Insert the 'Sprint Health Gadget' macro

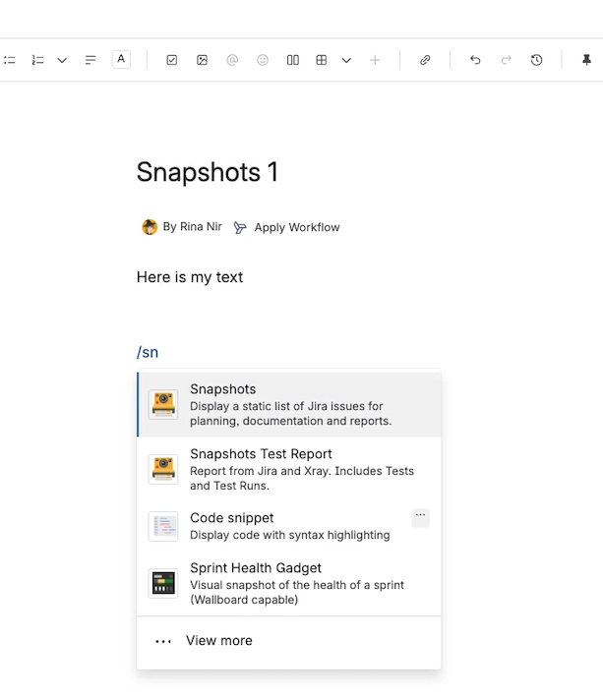(x=289, y=583)
